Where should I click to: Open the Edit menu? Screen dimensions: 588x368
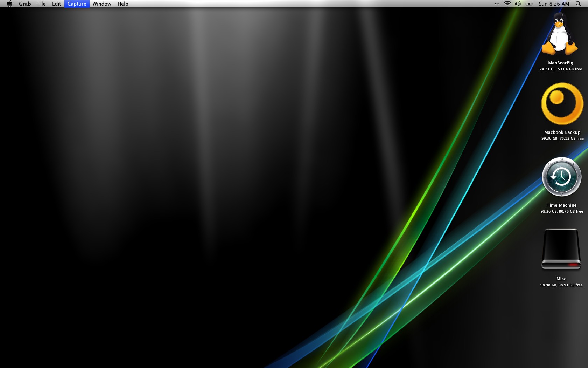point(56,4)
